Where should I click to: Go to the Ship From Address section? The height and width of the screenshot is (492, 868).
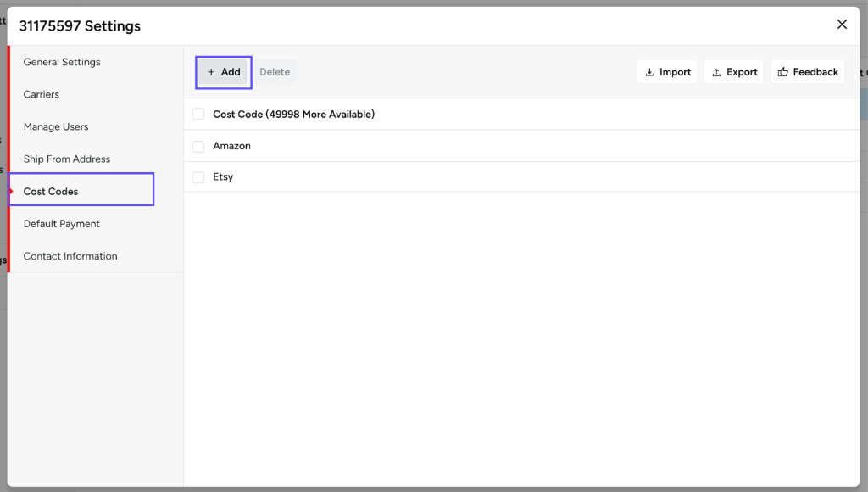pos(66,159)
